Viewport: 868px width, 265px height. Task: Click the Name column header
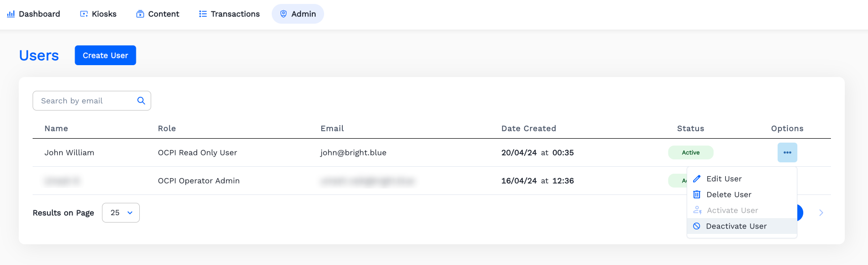point(56,128)
